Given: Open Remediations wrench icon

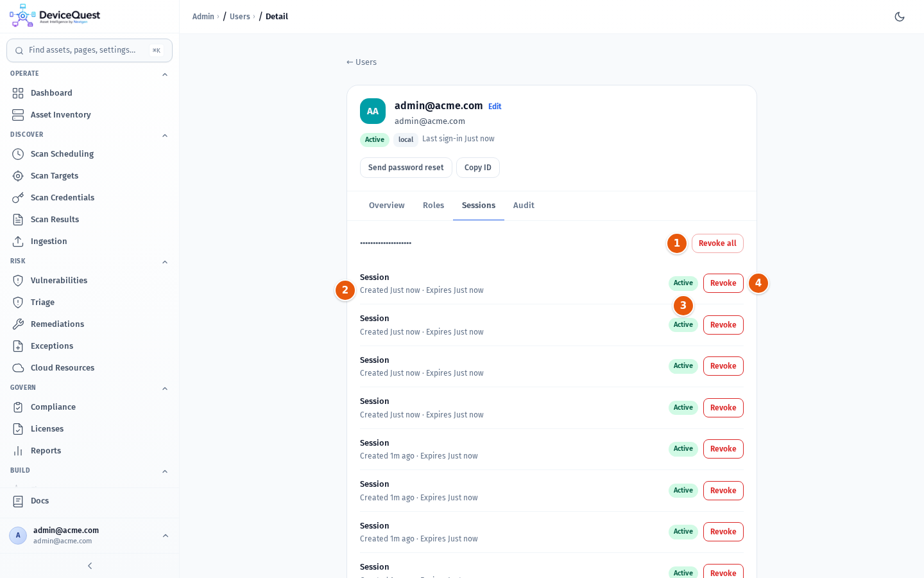Looking at the screenshot, I should 18,324.
